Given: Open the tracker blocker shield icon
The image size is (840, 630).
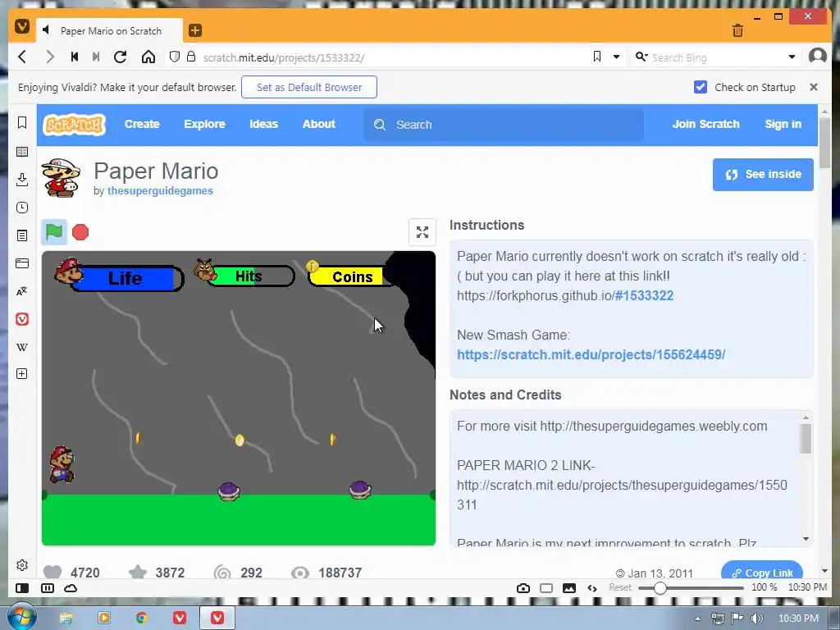Looking at the screenshot, I should click(x=174, y=57).
